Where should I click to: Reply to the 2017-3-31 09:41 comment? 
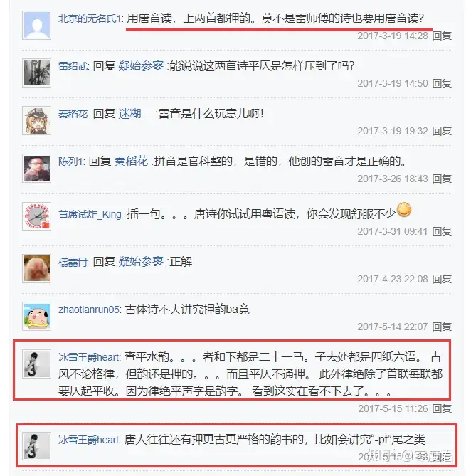tap(442, 232)
